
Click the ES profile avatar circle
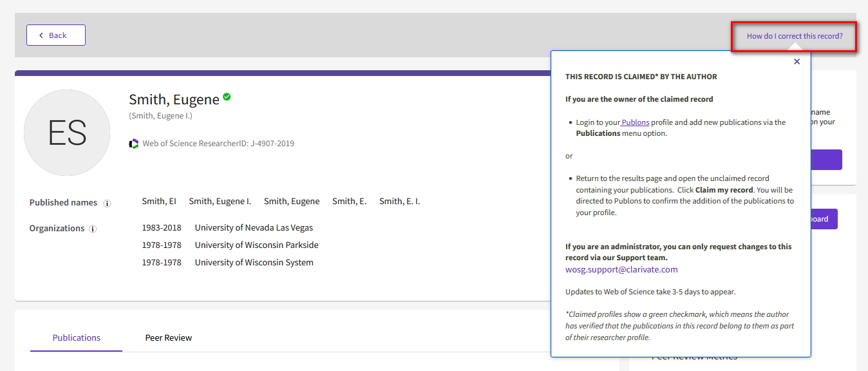pos(67,133)
